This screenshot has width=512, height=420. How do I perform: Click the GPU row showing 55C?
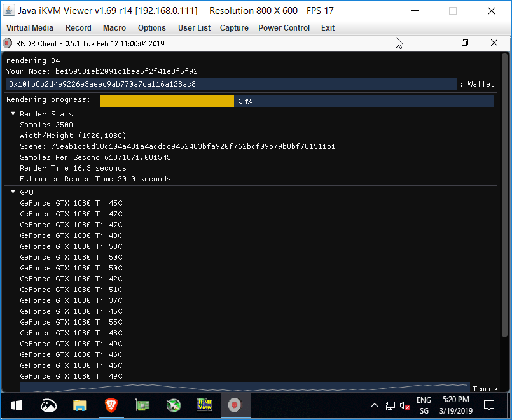[x=71, y=322]
